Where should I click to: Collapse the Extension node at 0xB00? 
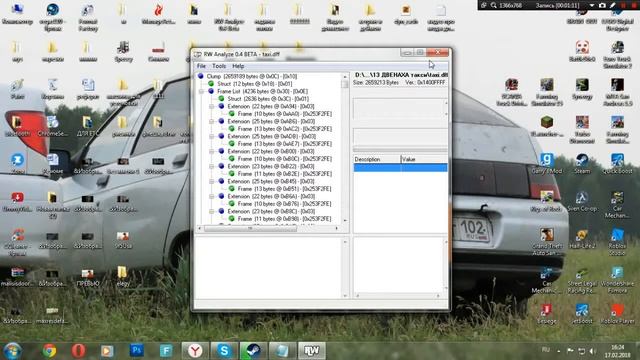[x=212, y=151]
